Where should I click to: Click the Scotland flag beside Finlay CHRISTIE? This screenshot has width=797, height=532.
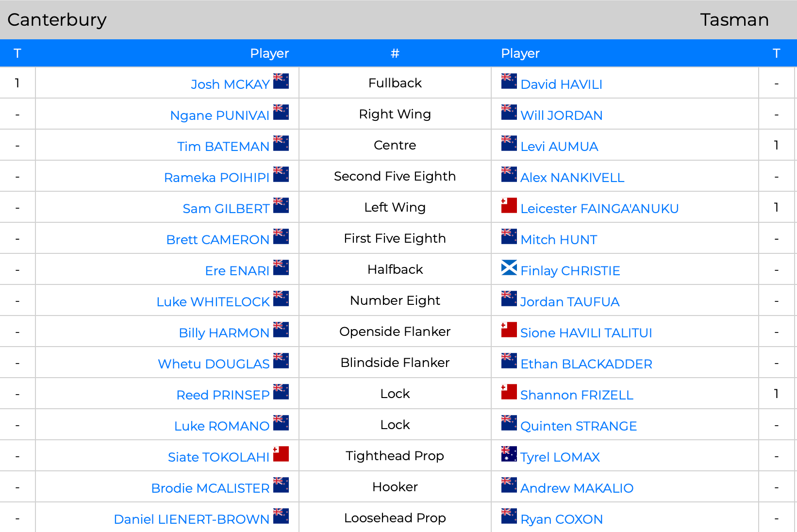[x=509, y=267]
